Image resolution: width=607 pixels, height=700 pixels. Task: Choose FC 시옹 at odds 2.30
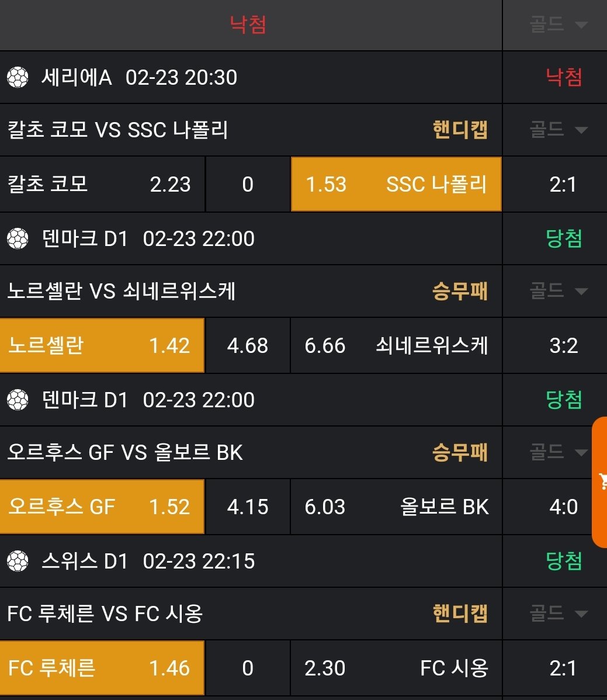(x=396, y=668)
